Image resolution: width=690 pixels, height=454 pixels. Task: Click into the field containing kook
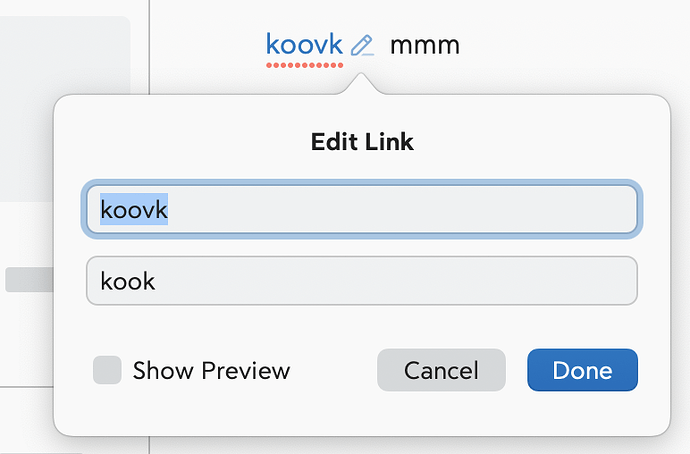(x=361, y=280)
